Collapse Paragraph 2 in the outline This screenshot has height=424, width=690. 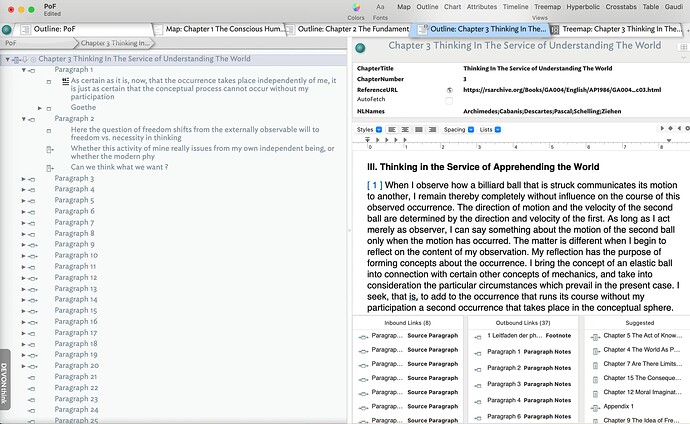(24, 119)
